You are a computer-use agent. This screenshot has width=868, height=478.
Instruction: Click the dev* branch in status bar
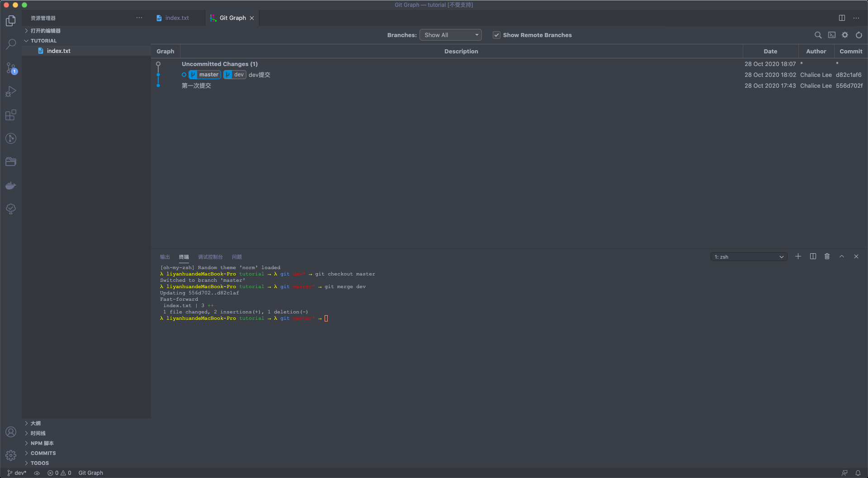[17, 473]
